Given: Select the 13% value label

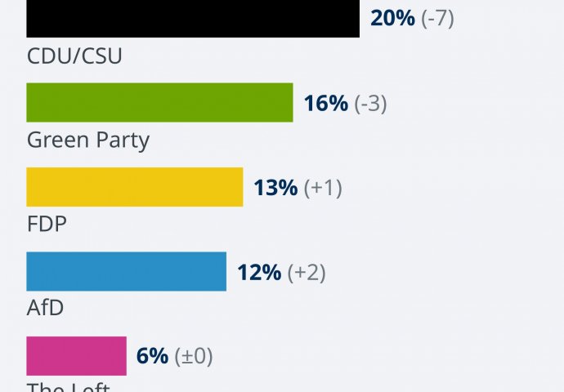Looking at the screenshot, I should pyautogui.click(x=275, y=188).
